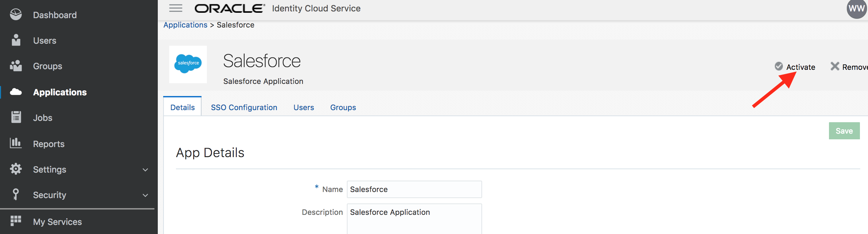Click the Activate checkmark icon
The height and width of the screenshot is (234, 868).
pos(779,66)
